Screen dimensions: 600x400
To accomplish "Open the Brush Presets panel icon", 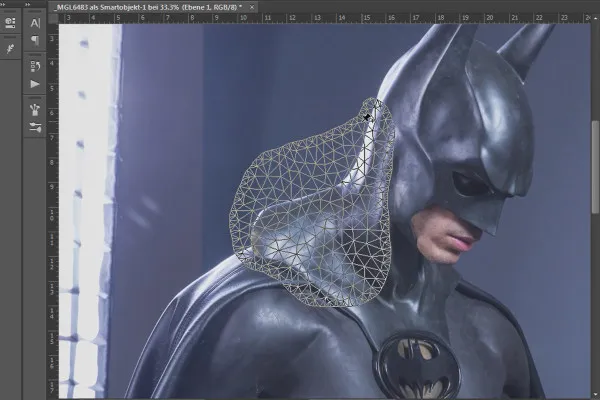I will click(x=35, y=110).
